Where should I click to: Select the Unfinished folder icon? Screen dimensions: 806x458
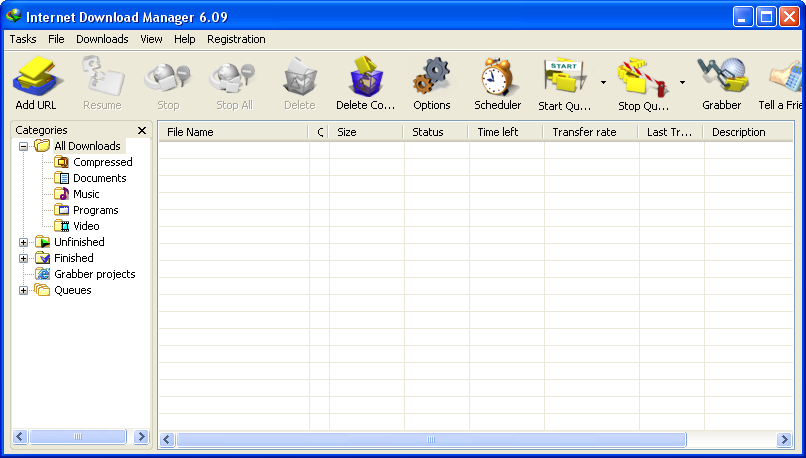[42, 242]
